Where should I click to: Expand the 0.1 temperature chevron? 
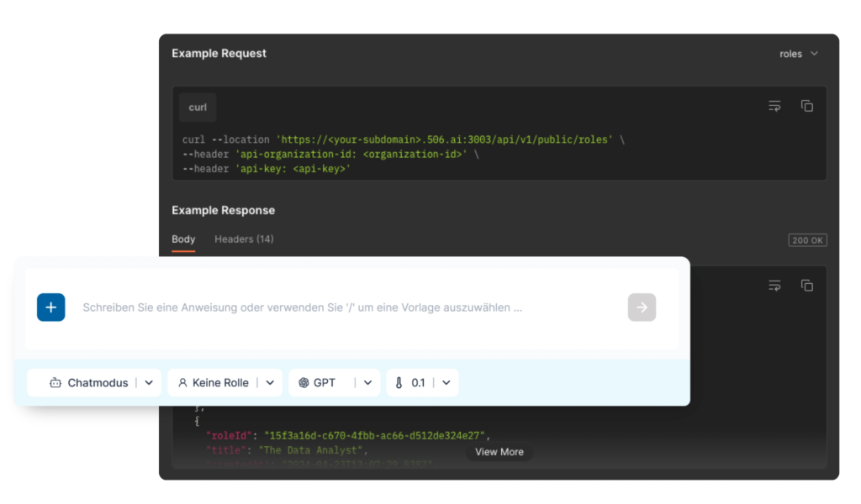coord(446,383)
